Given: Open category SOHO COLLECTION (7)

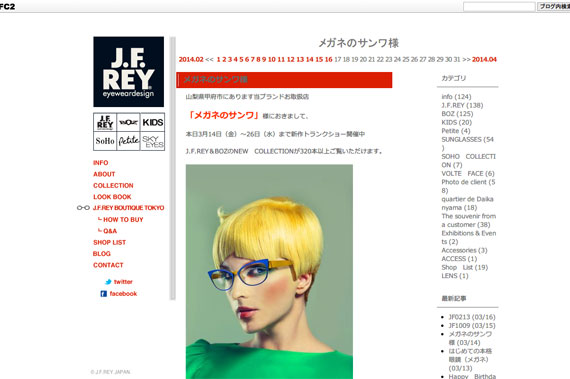Looking at the screenshot, I should 468,161.
